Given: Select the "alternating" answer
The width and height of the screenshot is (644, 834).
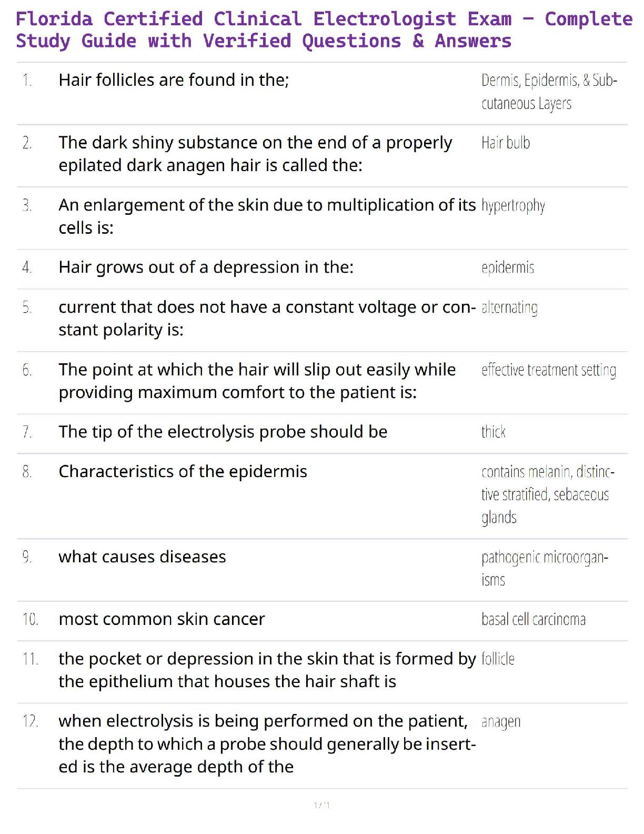Looking at the screenshot, I should [x=509, y=307].
